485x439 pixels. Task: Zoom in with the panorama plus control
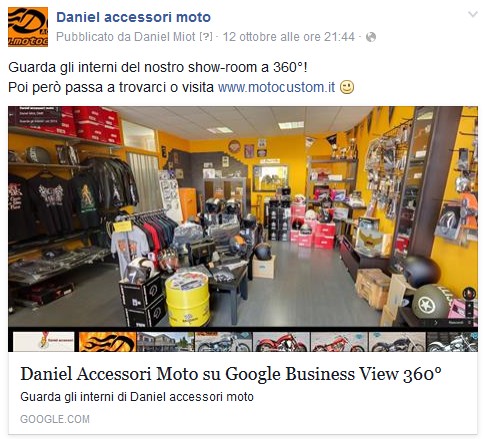(469, 305)
